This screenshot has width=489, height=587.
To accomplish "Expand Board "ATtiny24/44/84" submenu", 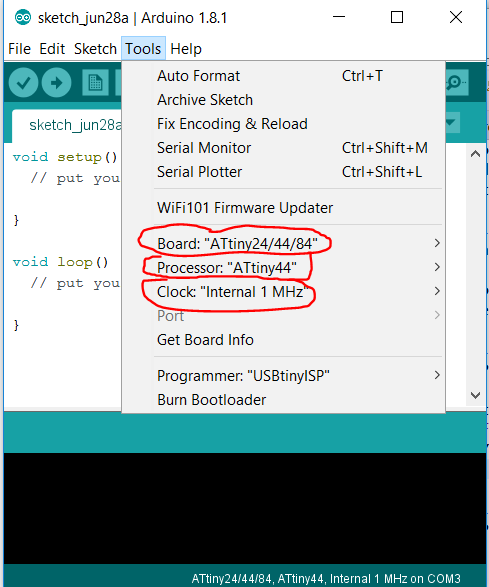I will 283,244.
